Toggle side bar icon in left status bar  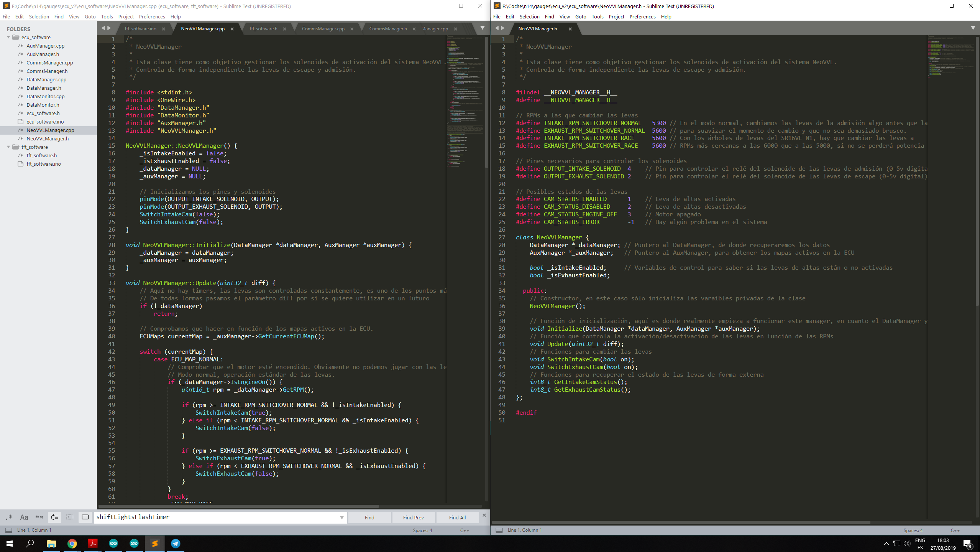click(x=8, y=530)
